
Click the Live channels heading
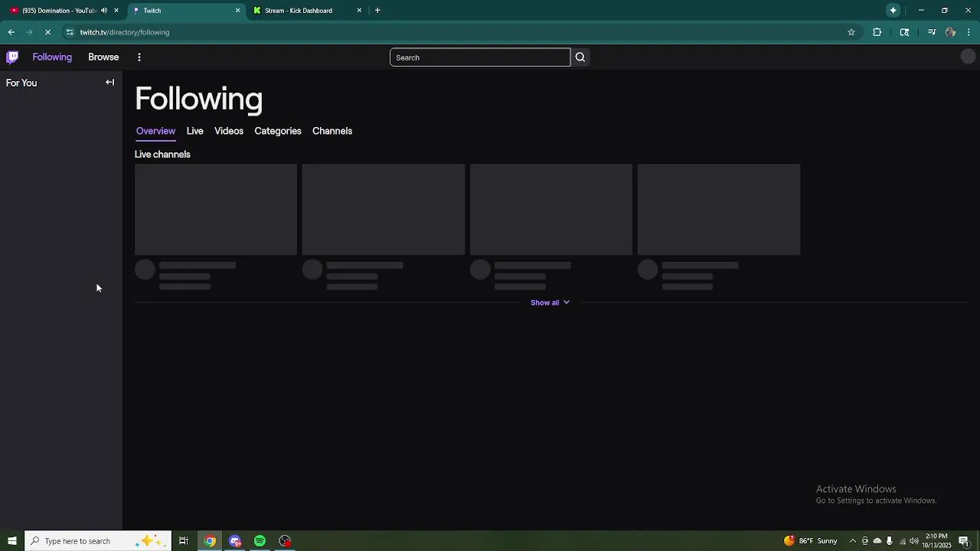(162, 155)
